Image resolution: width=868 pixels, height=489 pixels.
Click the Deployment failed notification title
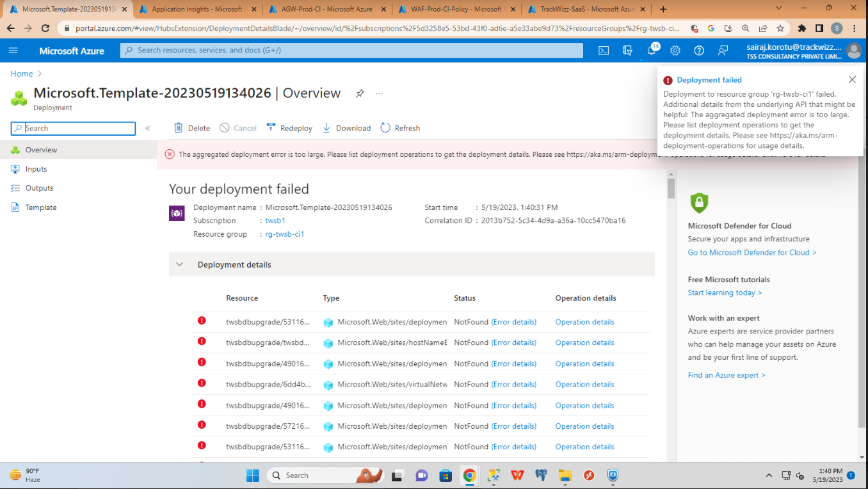click(709, 80)
